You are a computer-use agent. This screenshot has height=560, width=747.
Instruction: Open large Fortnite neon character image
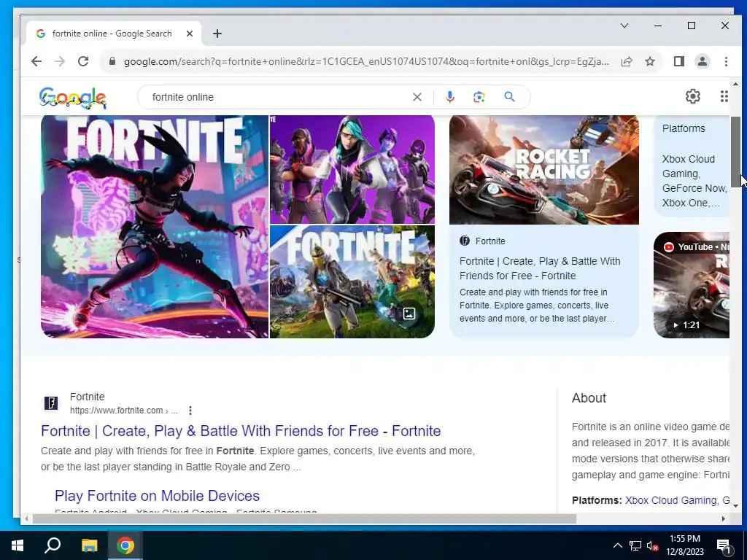155,227
